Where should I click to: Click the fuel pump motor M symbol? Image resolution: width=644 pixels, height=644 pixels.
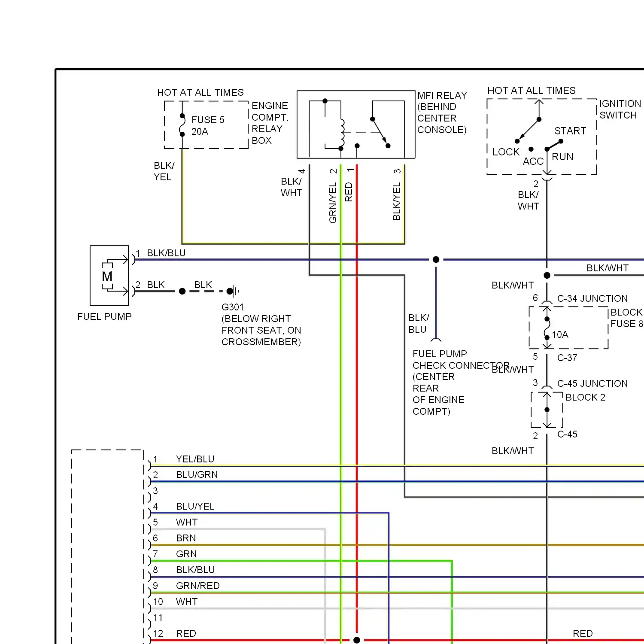pyautogui.click(x=107, y=276)
